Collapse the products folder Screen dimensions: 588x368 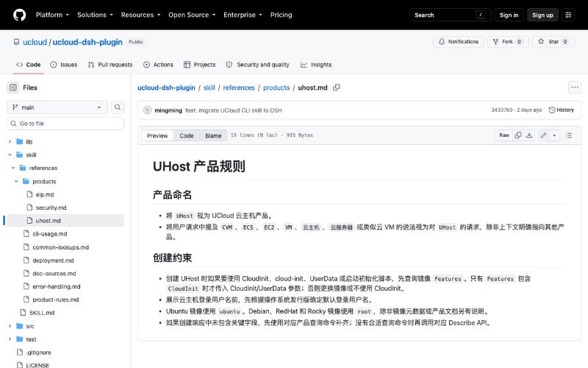pyautogui.click(x=16, y=181)
